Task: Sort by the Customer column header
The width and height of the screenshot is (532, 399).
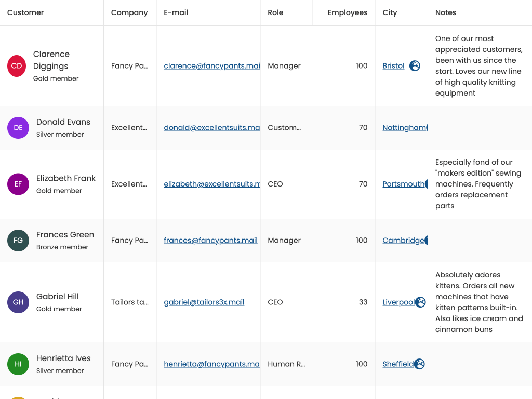Action: 25,12
